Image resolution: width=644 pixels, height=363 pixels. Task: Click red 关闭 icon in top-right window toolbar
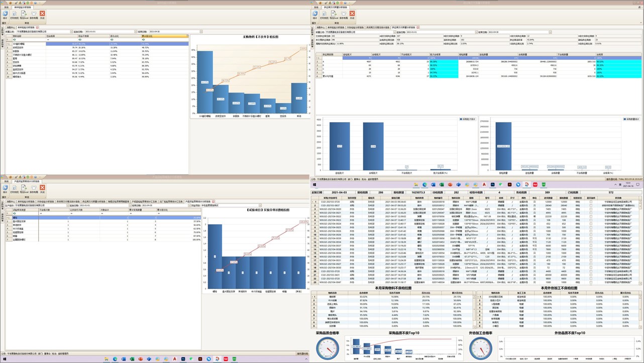352,15
